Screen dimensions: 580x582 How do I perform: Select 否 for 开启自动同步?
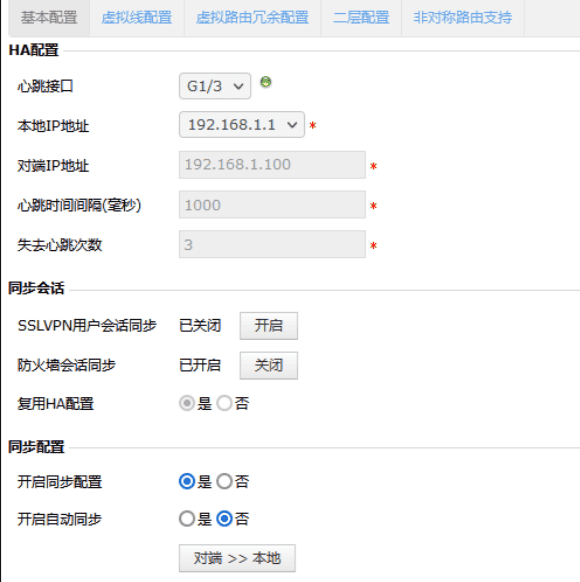(224, 519)
